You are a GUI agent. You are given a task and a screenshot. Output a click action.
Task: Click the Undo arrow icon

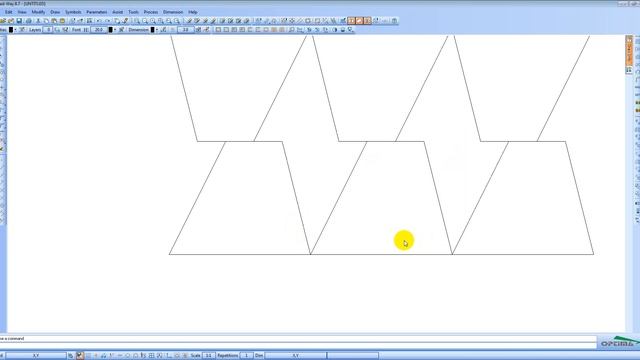click(x=99, y=20)
